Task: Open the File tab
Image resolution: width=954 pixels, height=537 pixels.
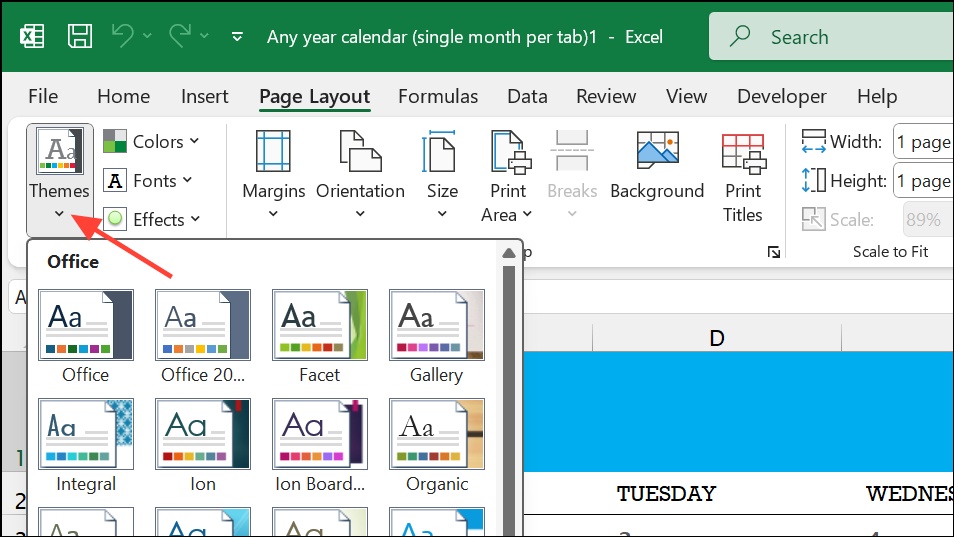Action: (43, 96)
